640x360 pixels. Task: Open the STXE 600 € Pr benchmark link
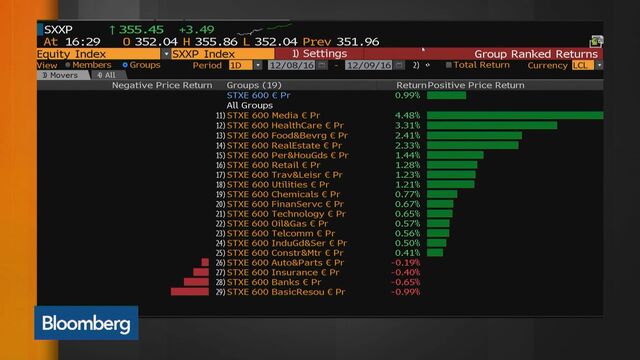click(x=258, y=95)
